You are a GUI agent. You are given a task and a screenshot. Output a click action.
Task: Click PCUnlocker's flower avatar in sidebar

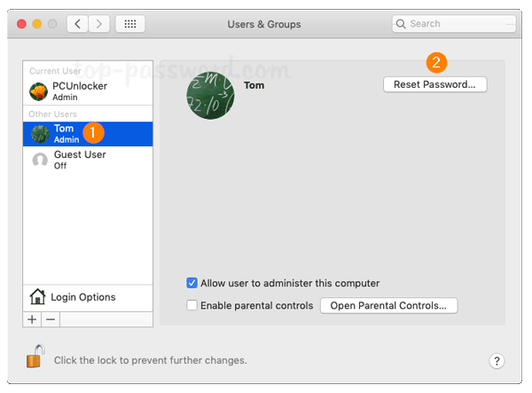click(38, 91)
